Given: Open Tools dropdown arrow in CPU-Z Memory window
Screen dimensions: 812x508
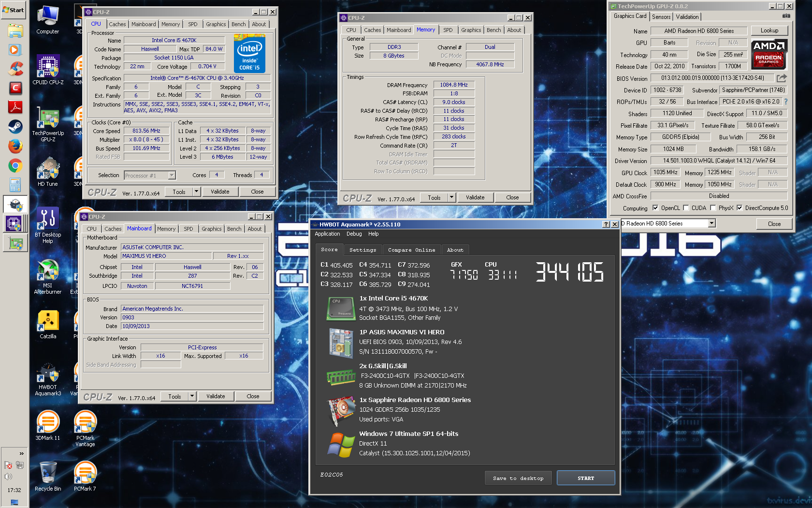Looking at the screenshot, I should [x=451, y=197].
